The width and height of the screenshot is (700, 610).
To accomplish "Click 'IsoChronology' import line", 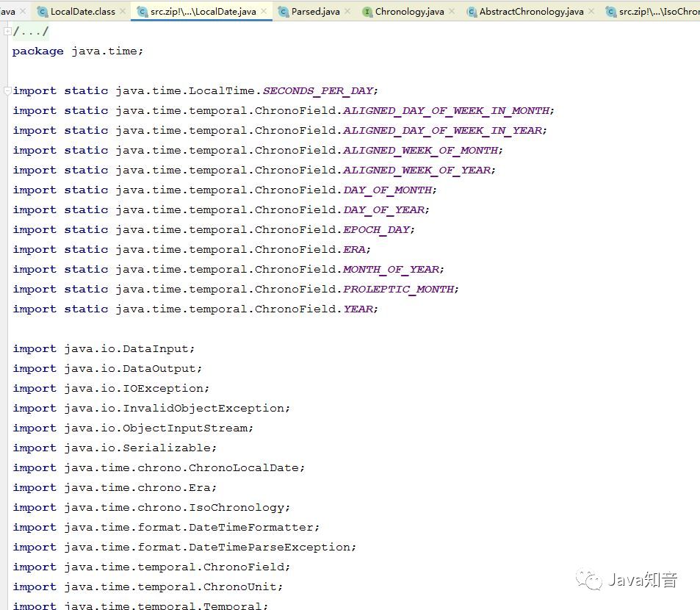I will click(151, 507).
